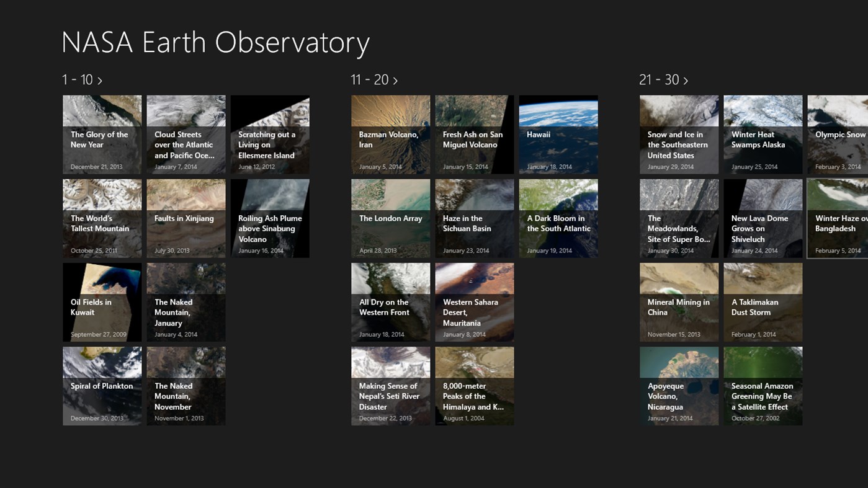View "Scratching out a Living on Ellesmere Island"
Image resolution: width=868 pixels, height=488 pixels.
269,134
